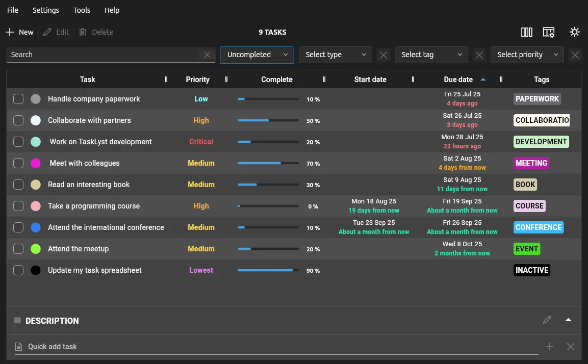Sort by the Due date column header
Viewport: 588px width, 364px height.
[x=458, y=80]
